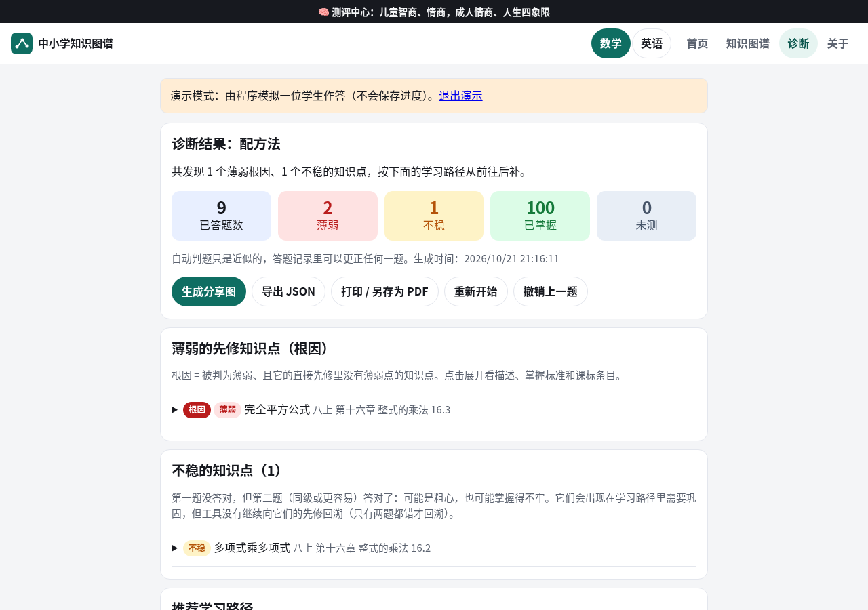Click the red 根因 badge
The height and width of the screenshot is (610, 868).
point(197,410)
